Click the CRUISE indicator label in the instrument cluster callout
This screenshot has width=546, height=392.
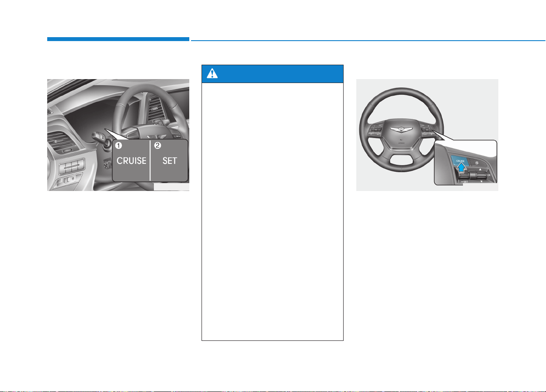click(x=131, y=161)
